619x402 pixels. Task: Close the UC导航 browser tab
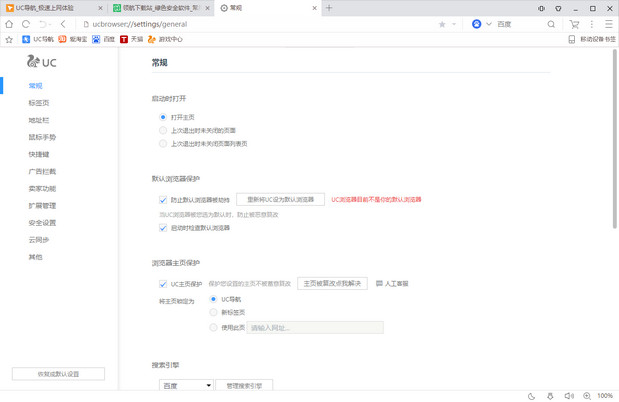click(100, 8)
